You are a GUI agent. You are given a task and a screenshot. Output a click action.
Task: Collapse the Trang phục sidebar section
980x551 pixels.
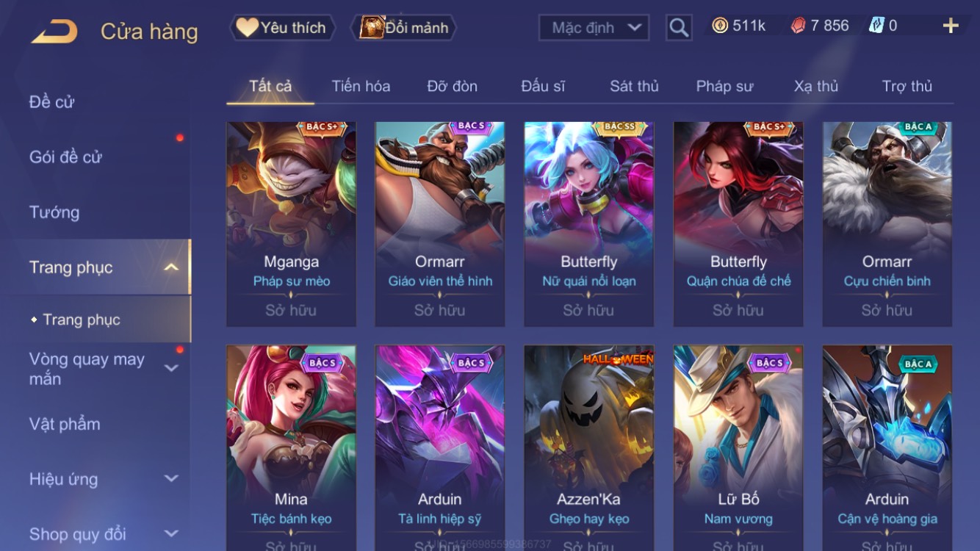click(x=171, y=267)
